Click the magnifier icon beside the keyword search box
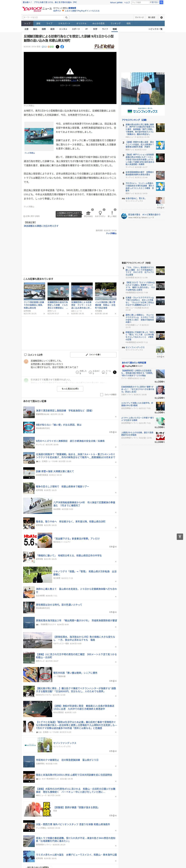Viewport: 186px width, 868px height. [66, 18]
